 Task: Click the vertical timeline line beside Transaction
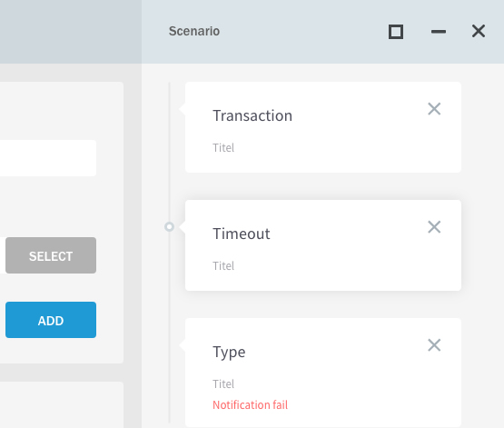pos(170,129)
